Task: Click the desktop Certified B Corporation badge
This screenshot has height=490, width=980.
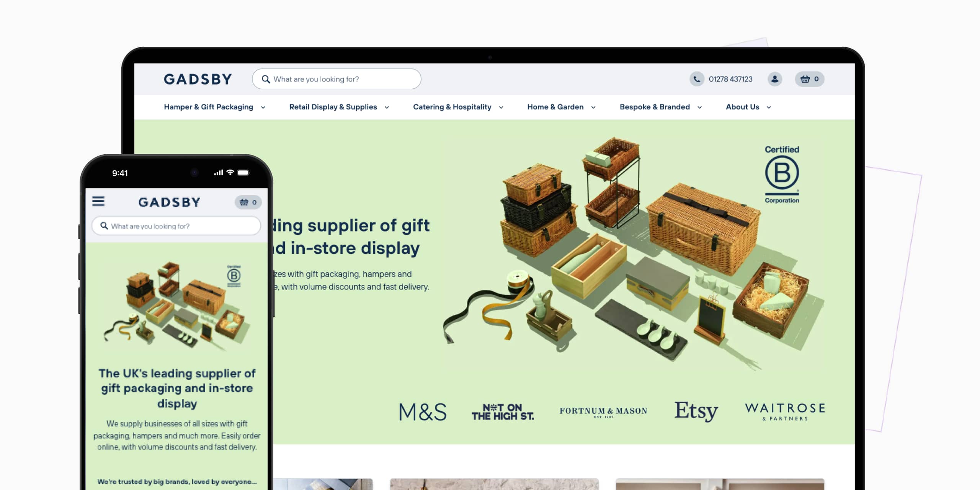Action: pos(782,174)
